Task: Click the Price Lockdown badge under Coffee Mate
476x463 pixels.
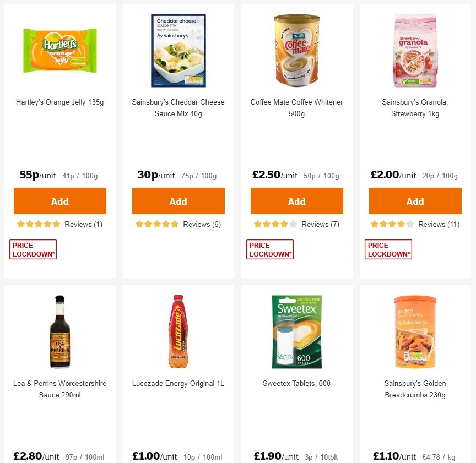Action: coord(269,249)
